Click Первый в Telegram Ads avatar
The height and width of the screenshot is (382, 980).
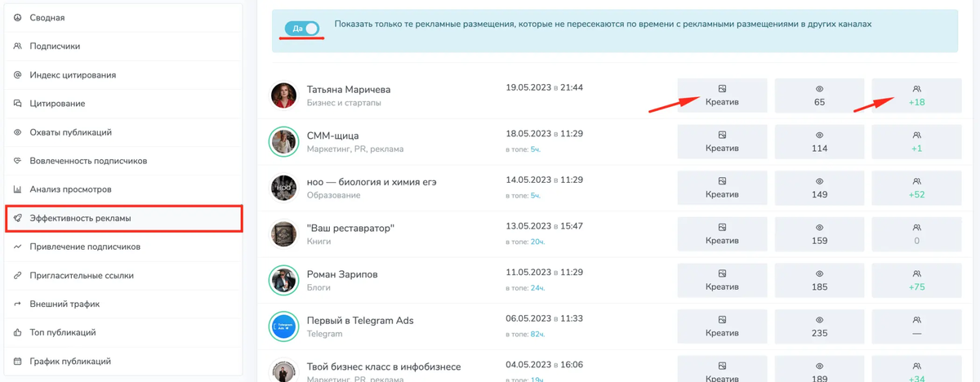click(x=284, y=326)
